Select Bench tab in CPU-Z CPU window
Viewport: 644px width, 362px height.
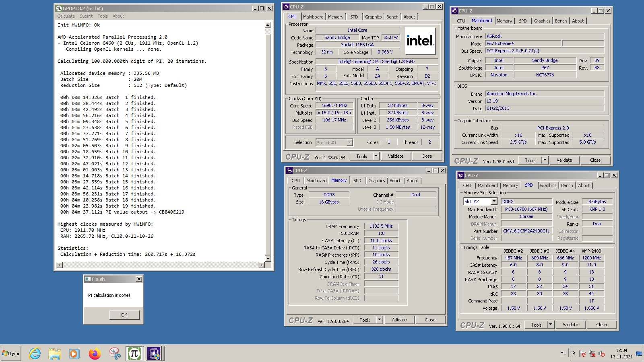click(x=392, y=17)
